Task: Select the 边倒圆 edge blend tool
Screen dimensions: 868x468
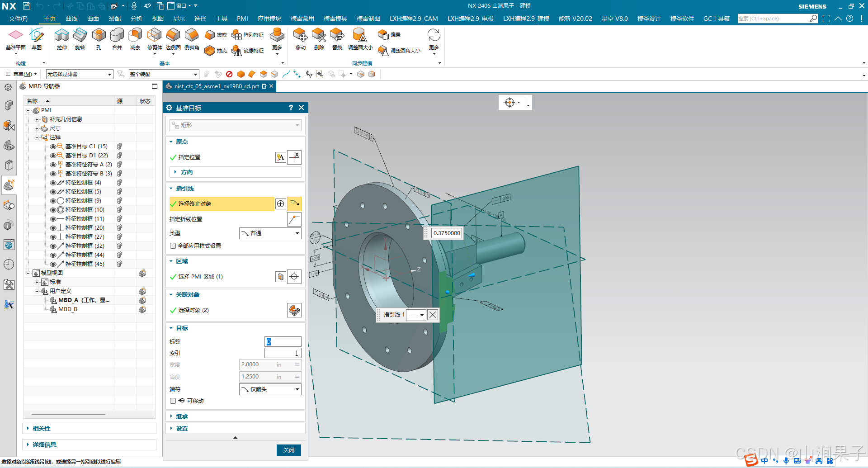Action: [173, 39]
